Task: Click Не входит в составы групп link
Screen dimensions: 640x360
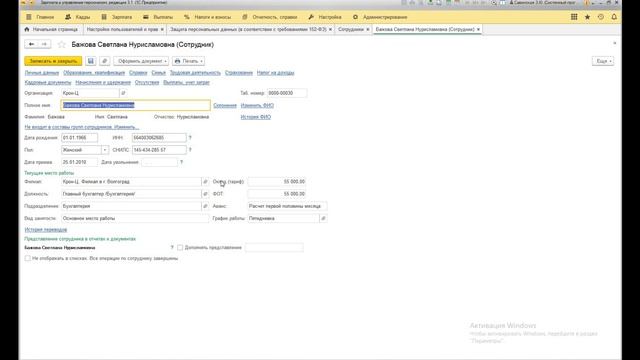Action: pyautogui.click(x=82, y=127)
